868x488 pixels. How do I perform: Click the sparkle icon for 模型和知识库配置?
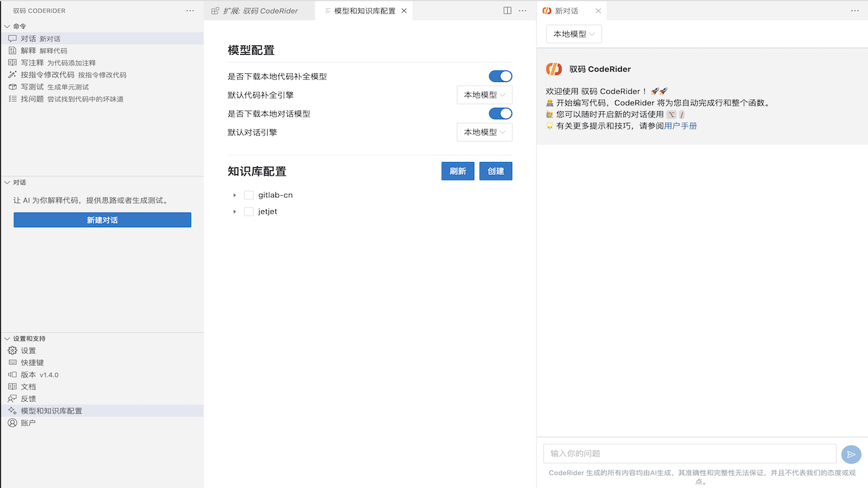(x=12, y=411)
